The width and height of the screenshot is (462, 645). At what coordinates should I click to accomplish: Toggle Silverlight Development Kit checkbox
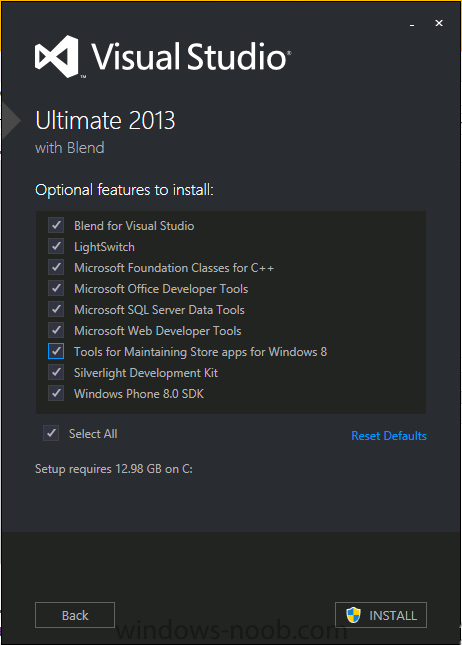point(56,373)
